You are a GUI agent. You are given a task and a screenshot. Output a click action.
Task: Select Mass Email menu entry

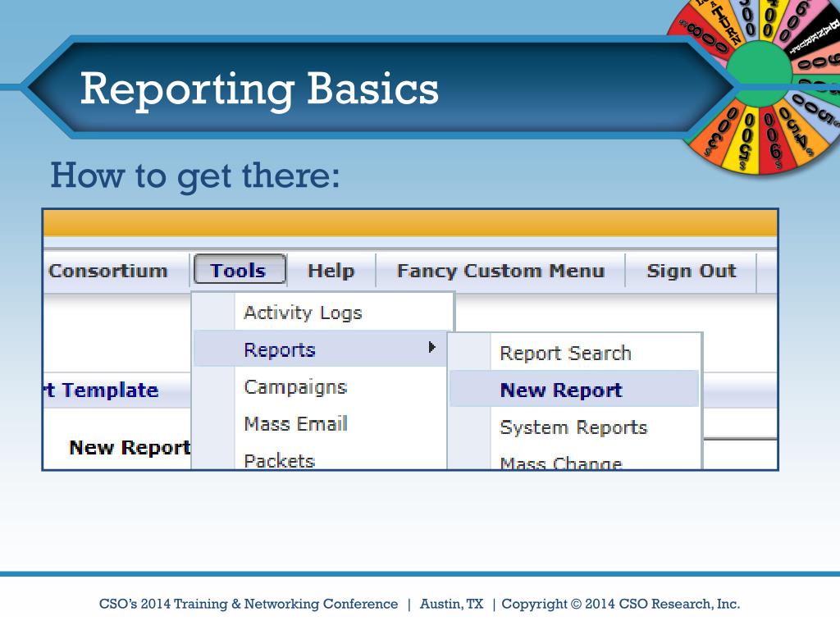tap(295, 424)
